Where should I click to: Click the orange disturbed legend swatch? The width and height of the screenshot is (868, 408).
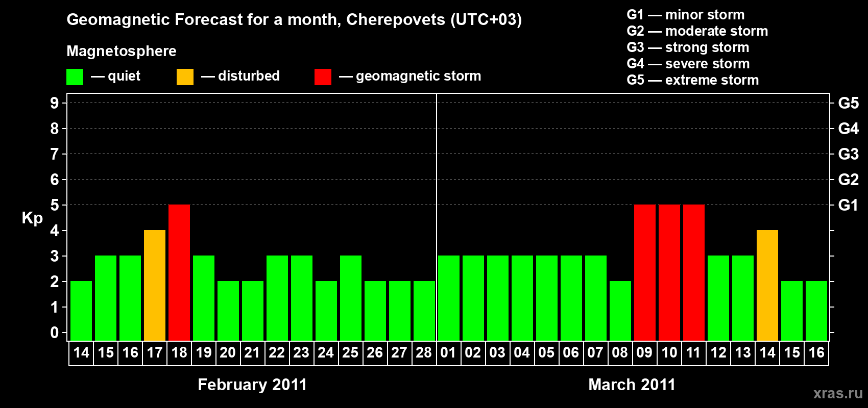click(185, 77)
